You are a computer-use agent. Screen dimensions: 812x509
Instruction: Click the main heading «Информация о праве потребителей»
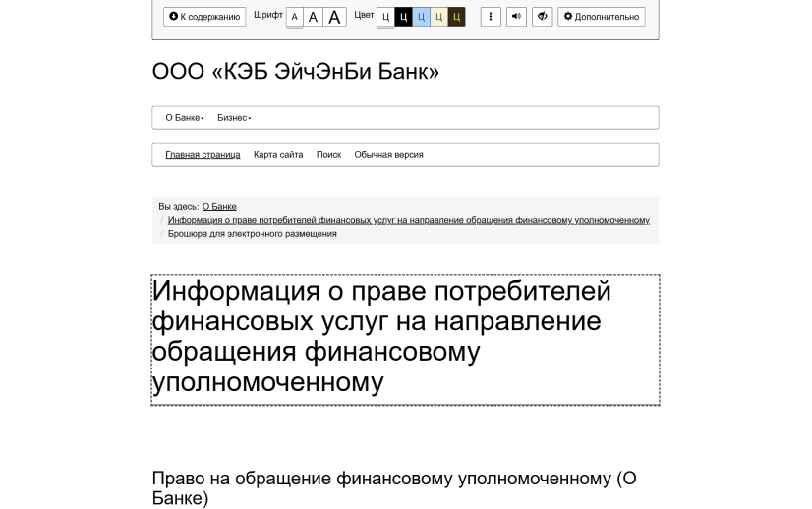point(405,340)
